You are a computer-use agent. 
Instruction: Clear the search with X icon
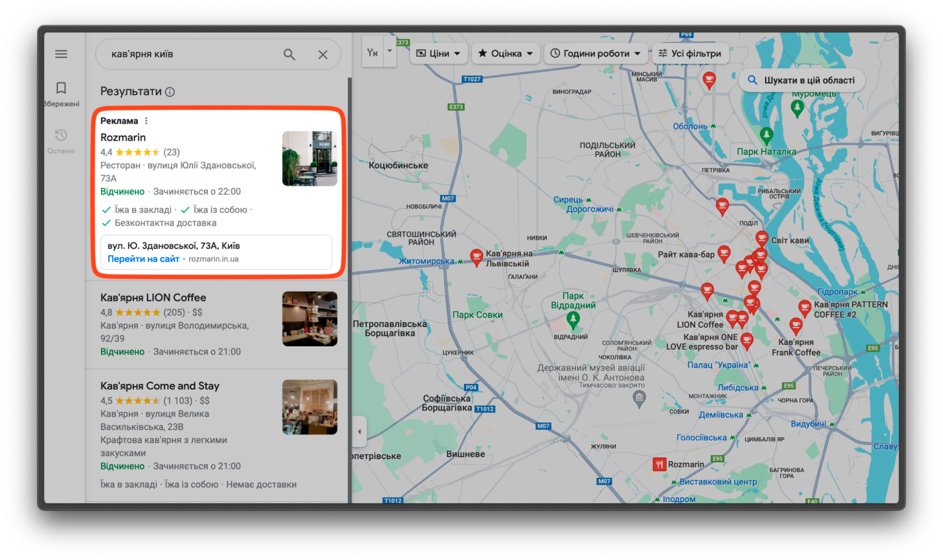pos(323,55)
